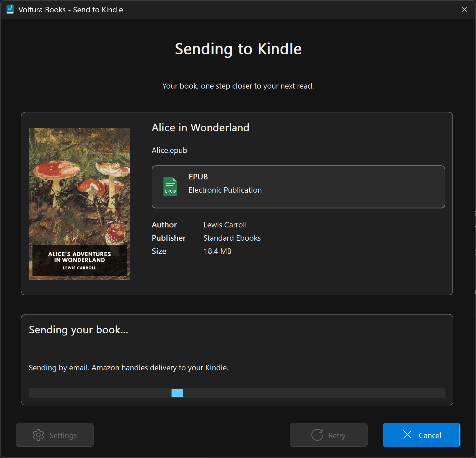Cancel sending the book

(x=421, y=435)
